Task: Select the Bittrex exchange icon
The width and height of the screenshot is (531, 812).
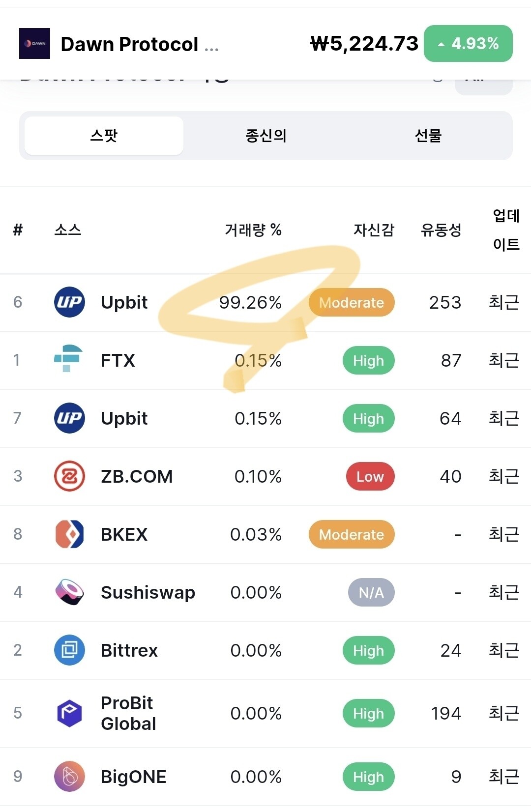Action: click(x=69, y=650)
